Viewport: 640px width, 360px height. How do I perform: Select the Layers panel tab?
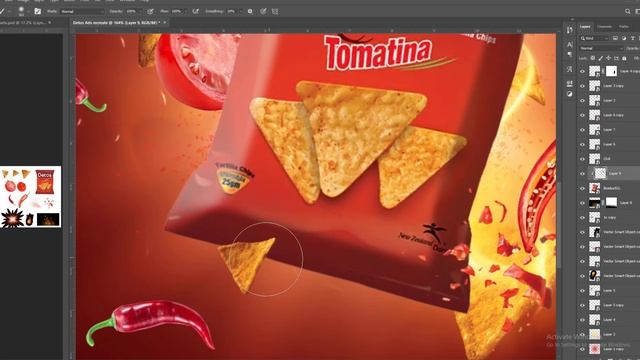pos(585,27)
